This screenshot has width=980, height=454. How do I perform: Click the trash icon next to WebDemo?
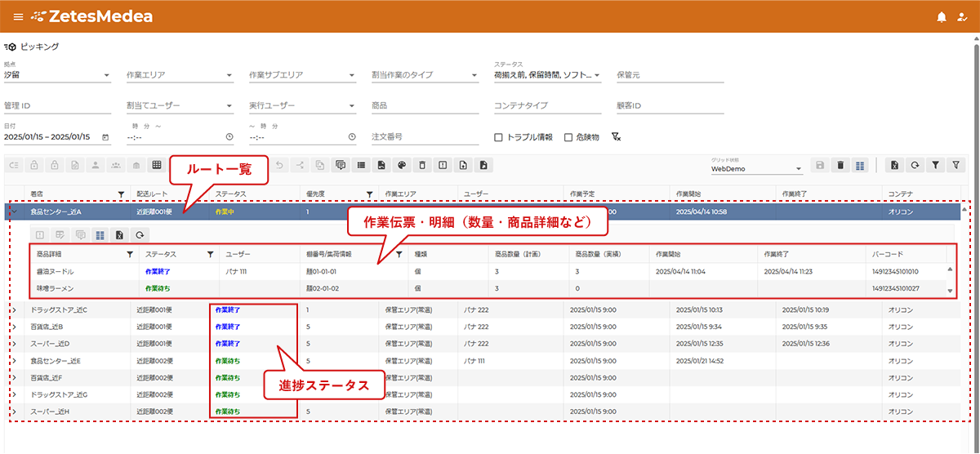tap(840, 165)
